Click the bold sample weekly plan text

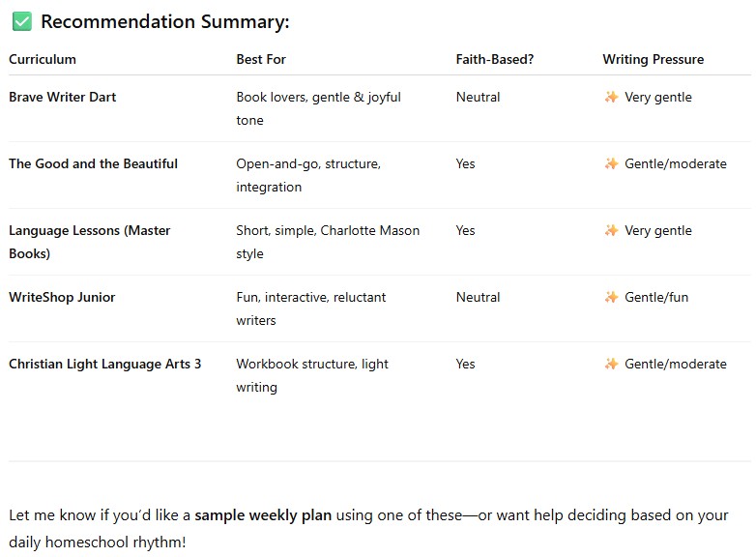tap(263, 515)
